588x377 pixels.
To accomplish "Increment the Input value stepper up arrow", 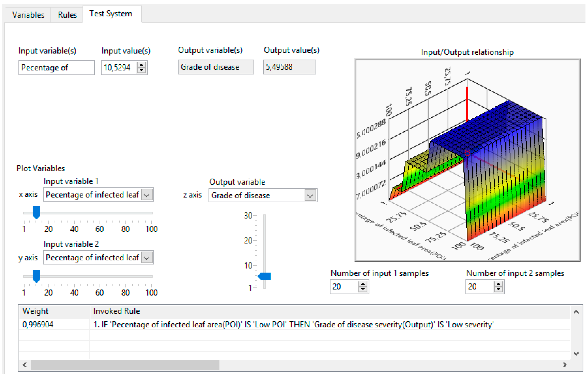I will [141, 65].
